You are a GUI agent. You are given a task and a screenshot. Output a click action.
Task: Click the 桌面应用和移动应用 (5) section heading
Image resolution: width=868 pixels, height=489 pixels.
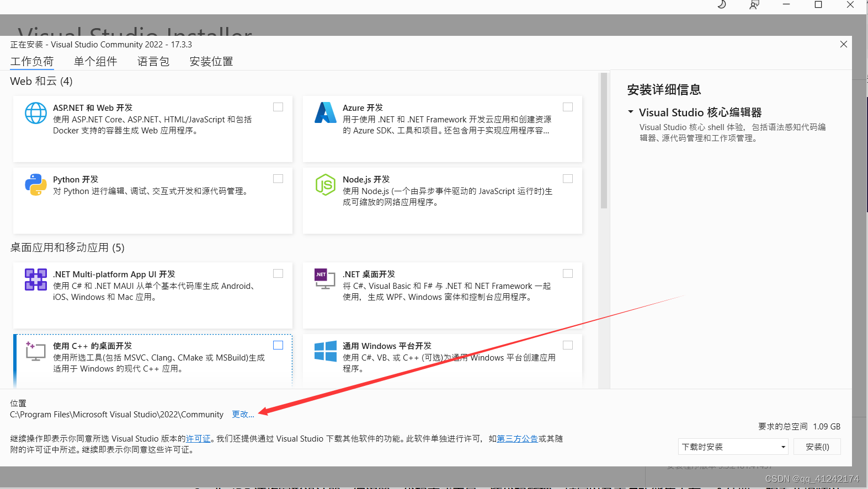click(x=67, y=248)
